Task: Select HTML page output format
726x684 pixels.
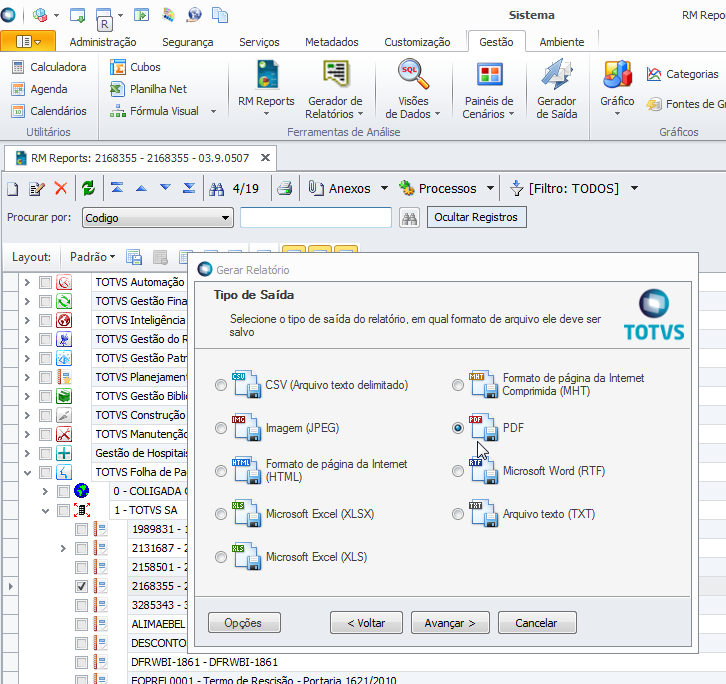Action: pyautogui.click(x=221, y=471)
